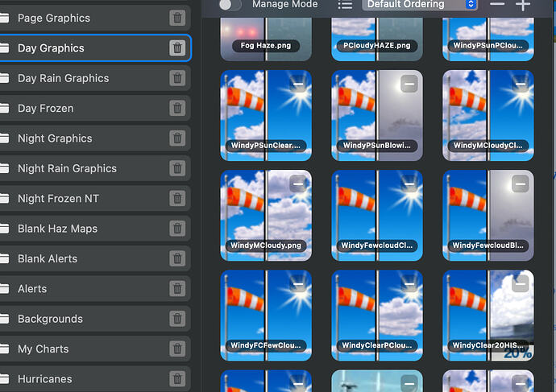
Task: Open the Hurricanes folder
Action: pyautogui.click(x=94, y=379)
